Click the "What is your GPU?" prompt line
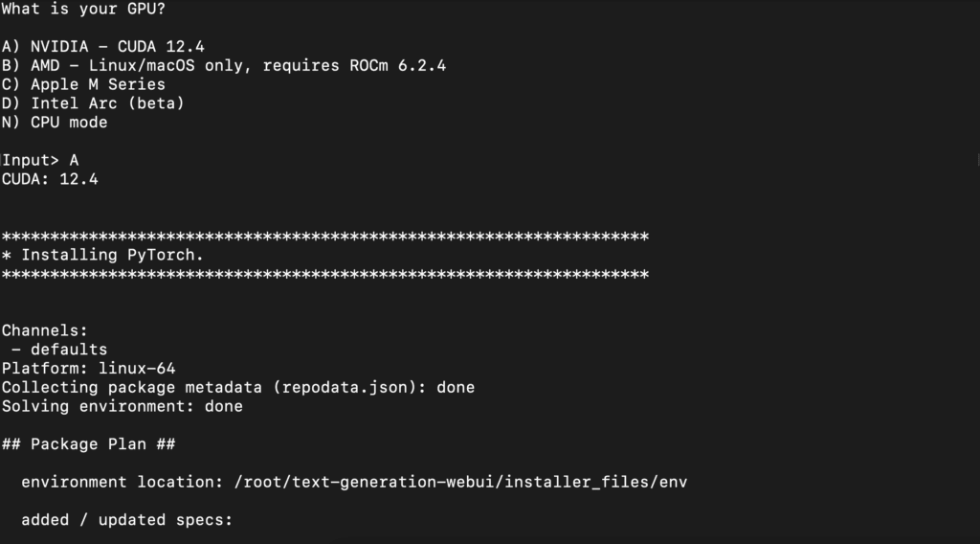Viewport: 980px width, 544px height. pyautogui.click(x=83, y=10)
